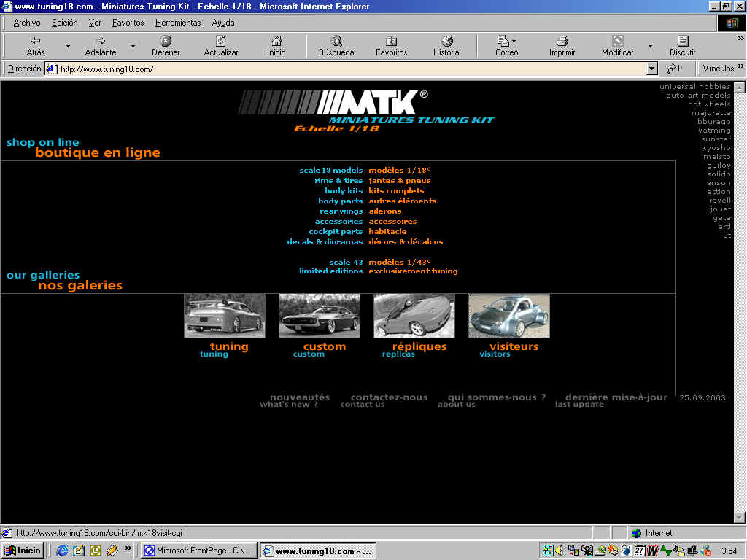Click the 'cockpit parts' link

point(336,231)
